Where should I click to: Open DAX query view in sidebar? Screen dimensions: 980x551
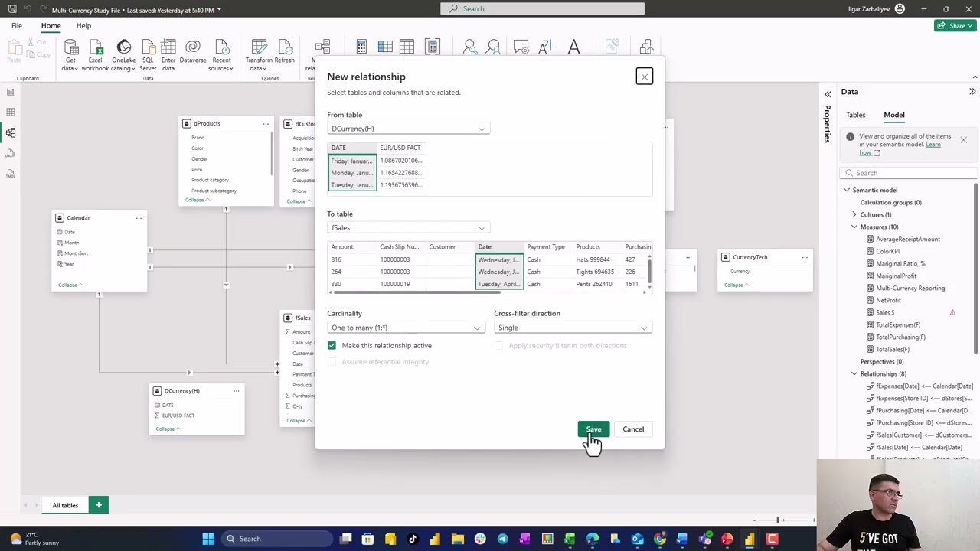pyautogui.click(x=11, y=153)
